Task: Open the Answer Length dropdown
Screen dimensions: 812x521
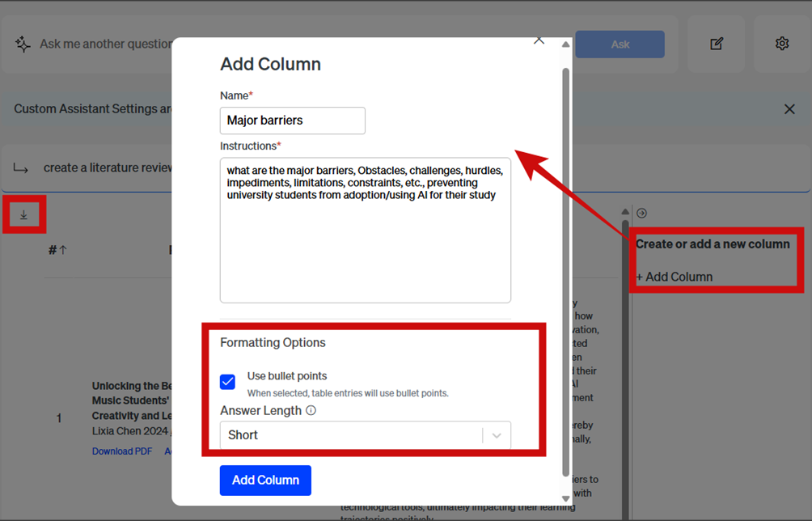Action: pos(354,435)
